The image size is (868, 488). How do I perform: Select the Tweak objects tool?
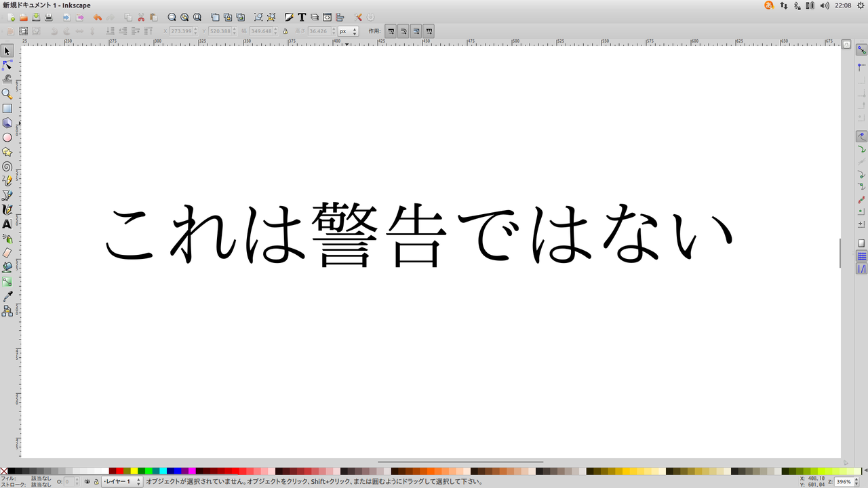coord(7,79)
